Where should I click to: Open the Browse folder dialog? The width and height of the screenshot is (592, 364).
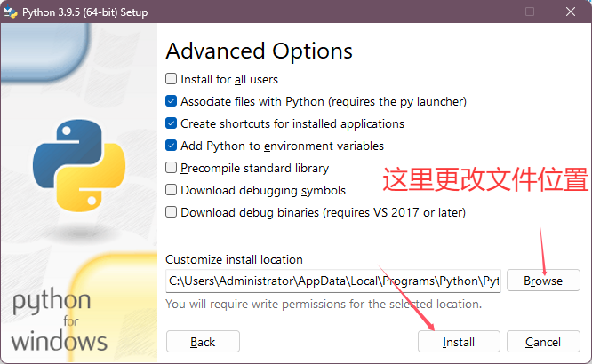[x=543, y=281]
